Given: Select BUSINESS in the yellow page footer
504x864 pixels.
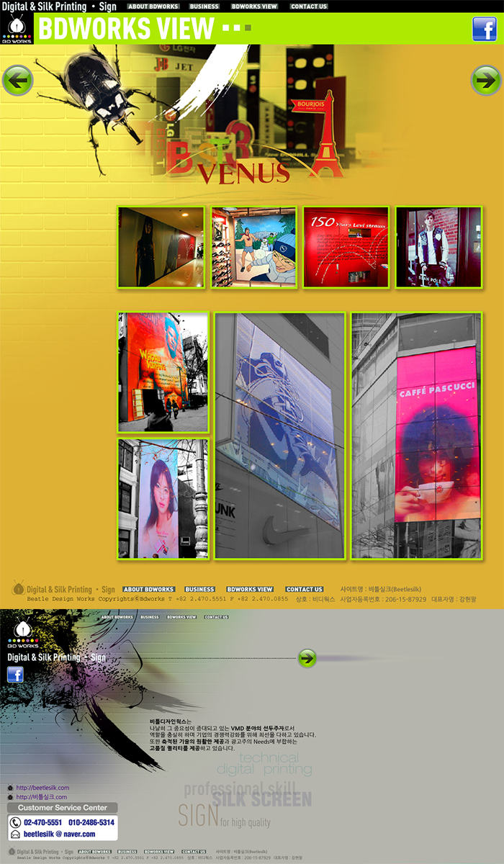Looking at the screenshot, I should [x=200, y=589].
